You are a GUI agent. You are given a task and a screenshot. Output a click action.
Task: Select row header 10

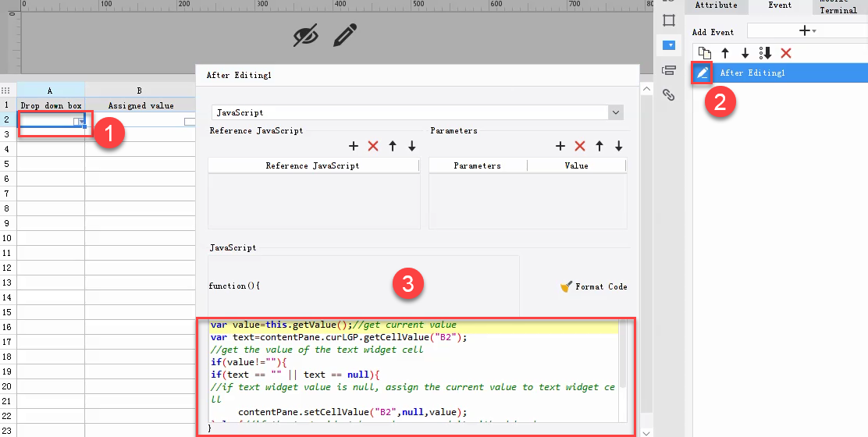pos(7,238)
